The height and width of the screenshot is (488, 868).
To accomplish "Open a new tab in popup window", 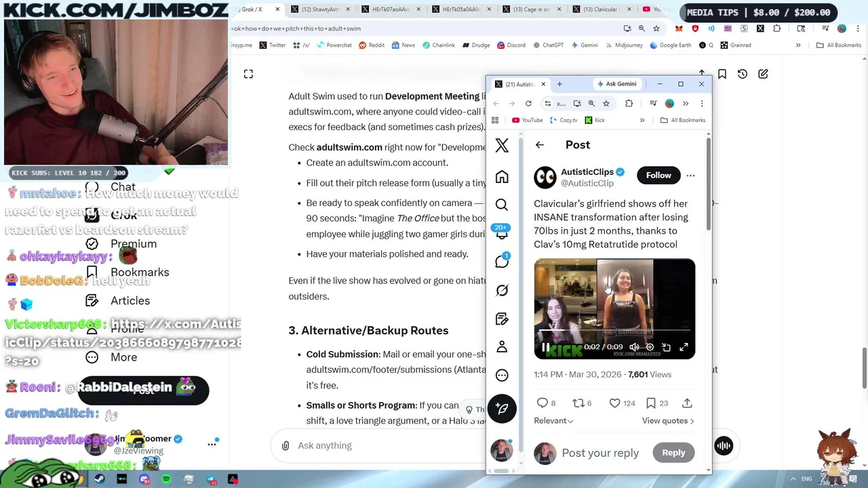I will coord(559,84).
